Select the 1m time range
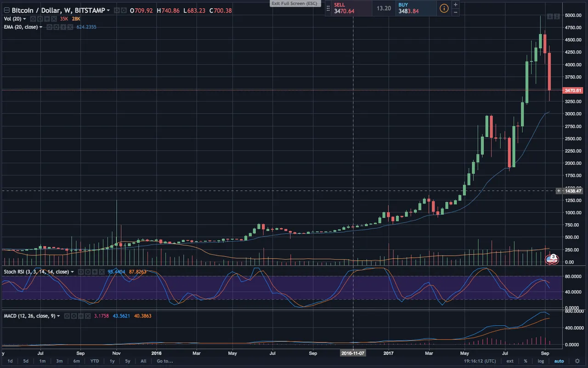The width and height of the screenshot is (588, 368). 42,361
